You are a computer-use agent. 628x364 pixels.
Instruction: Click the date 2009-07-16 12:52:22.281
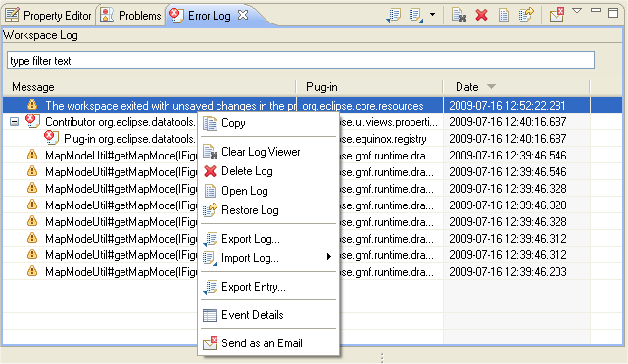(x=507, y=106)
